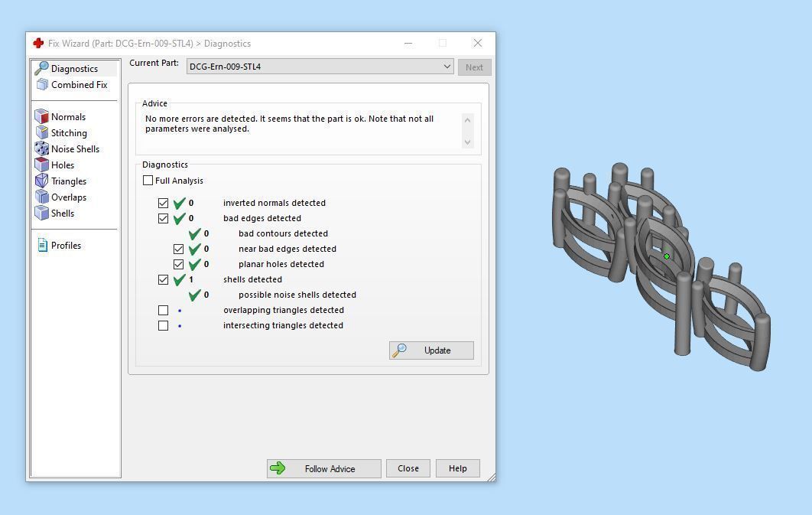
Task: Click the Help button
Action: [458, 468]
